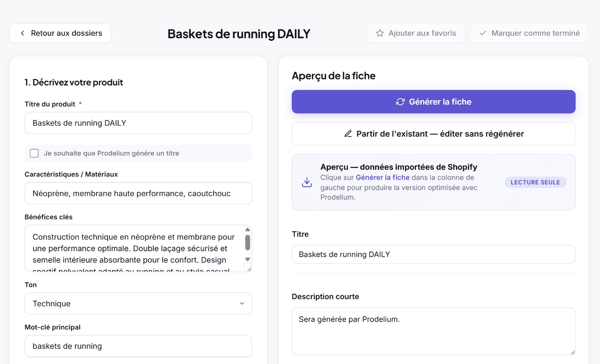
Task: Choose Partir de l'existant — éditer sans régénérer
Action: (433, 134)
